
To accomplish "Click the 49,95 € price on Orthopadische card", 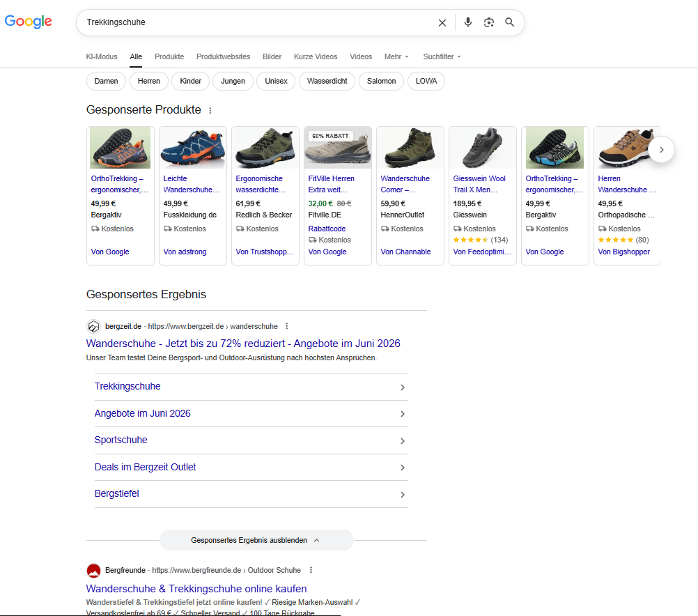I will click(x=610, y=203).
